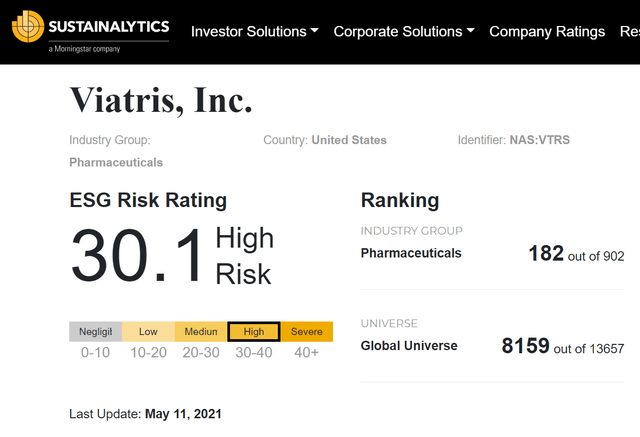Viewport: 640px width, 437px height.
Task: Click the Ranking heading
Action: pos(400,200)
